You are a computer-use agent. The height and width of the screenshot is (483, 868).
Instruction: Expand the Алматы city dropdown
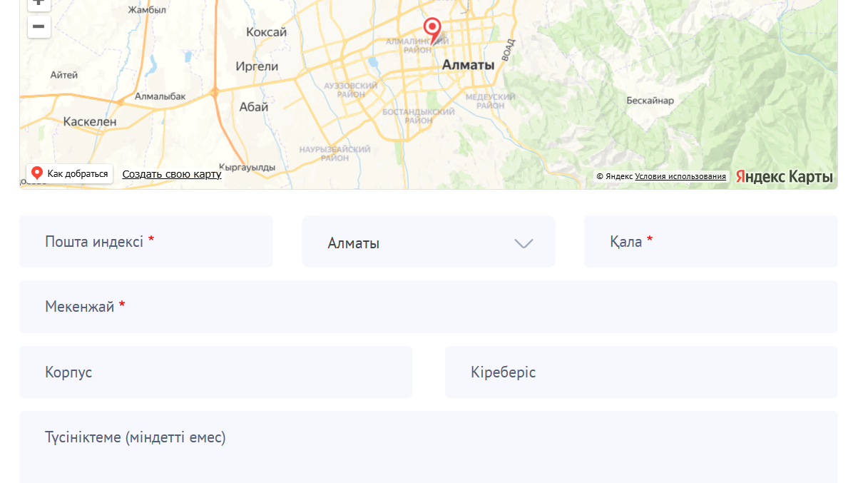point(429,242)
